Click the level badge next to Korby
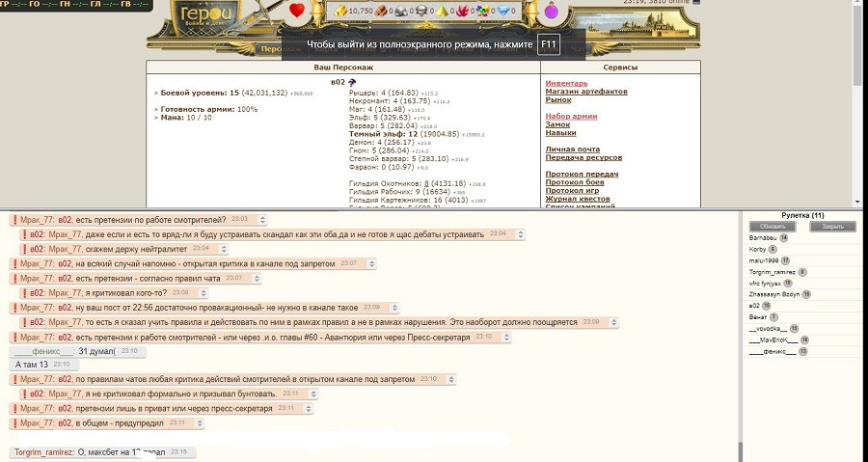This screenshot has height=462, width=868. point(773,250)
